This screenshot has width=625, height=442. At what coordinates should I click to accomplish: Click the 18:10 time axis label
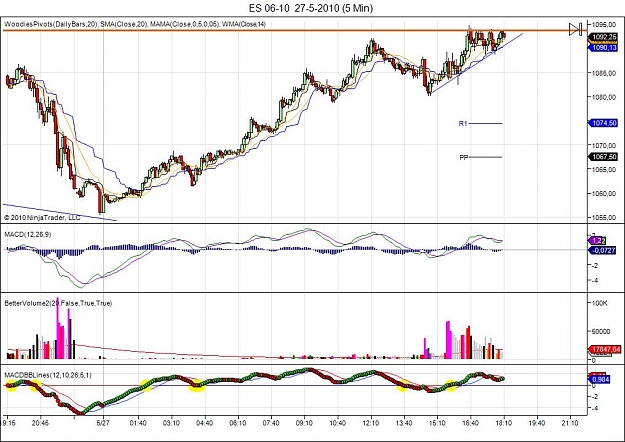pos(504,423)
